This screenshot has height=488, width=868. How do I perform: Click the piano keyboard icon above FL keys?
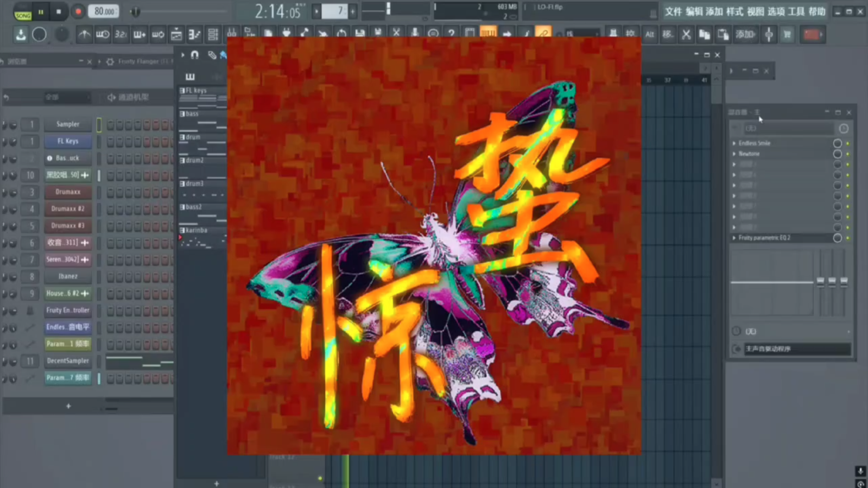[x=190, y=77]
